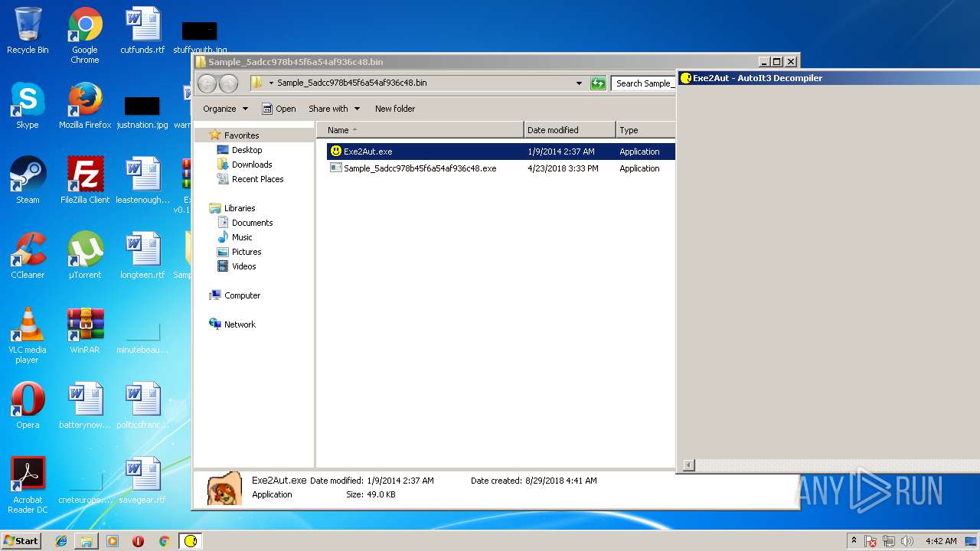Click the Exe2Aut decompiler title bar
980x551 pixels.
tap(828, 78)
